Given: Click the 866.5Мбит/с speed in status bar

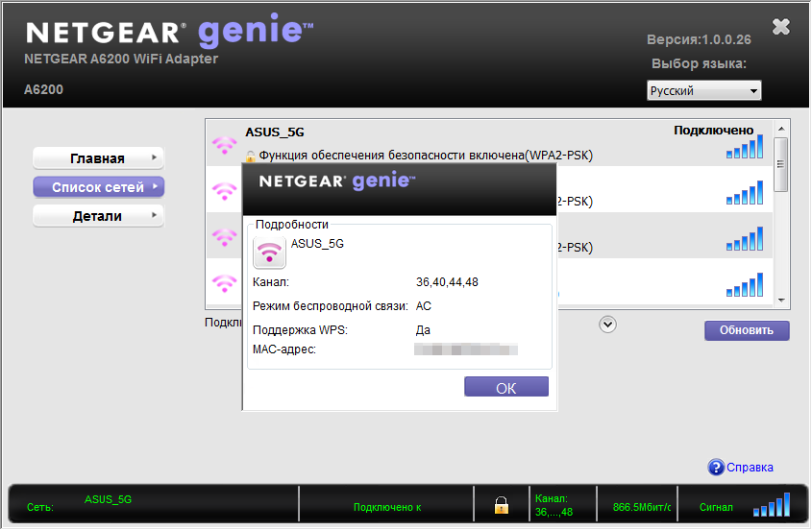Looking at the screenshot, I should [x=641, y=507].
